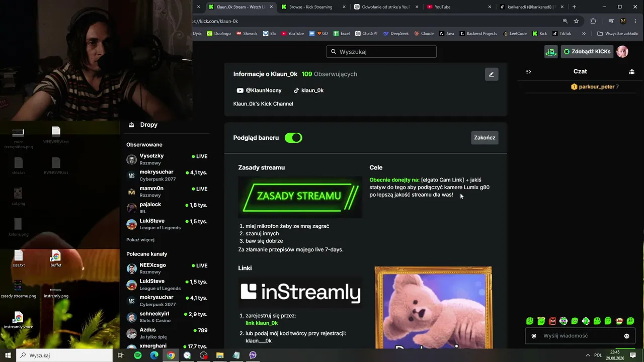Expand followed channels with Pokaż więcej
Viewport: 644px width, 362px height.
(x=140, y=240)
